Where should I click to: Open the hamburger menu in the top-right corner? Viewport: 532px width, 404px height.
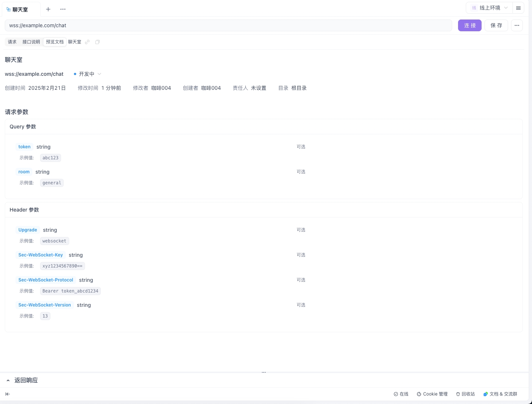(x=518, y=8)
